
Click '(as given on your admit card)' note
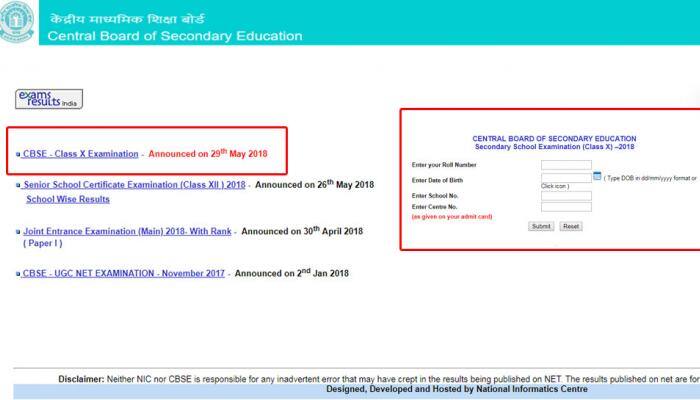pyautogui.click(x=452, y=217)
